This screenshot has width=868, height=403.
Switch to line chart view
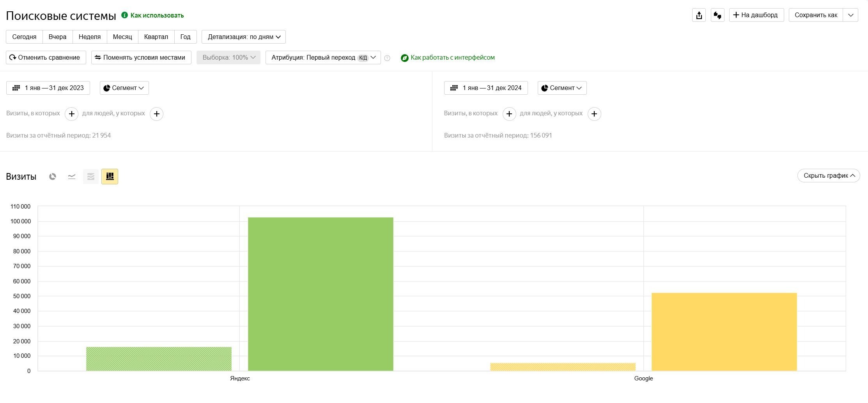72,177
